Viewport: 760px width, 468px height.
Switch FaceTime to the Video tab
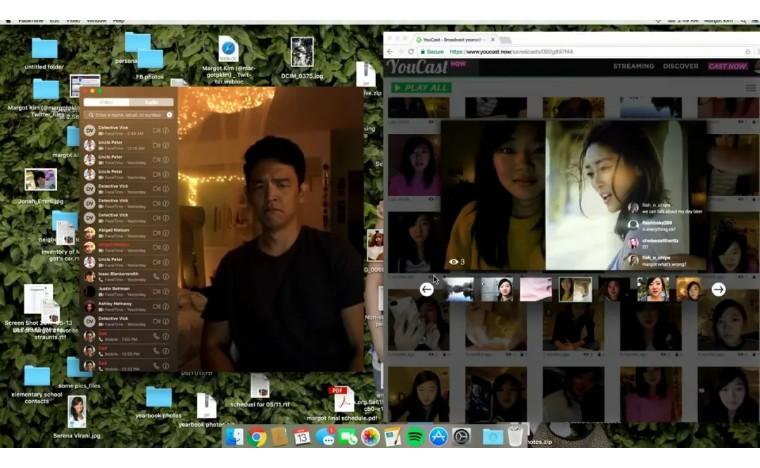click(107, 102)
